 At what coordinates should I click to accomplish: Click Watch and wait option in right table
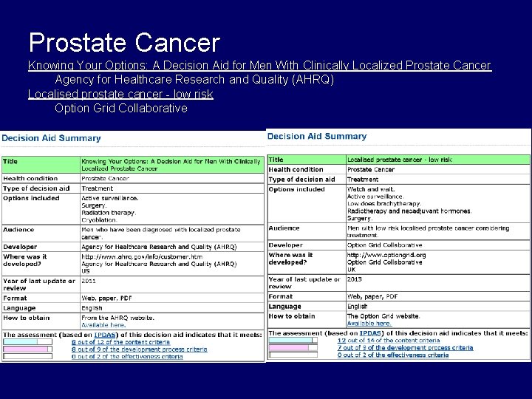[x=371, y=189]
